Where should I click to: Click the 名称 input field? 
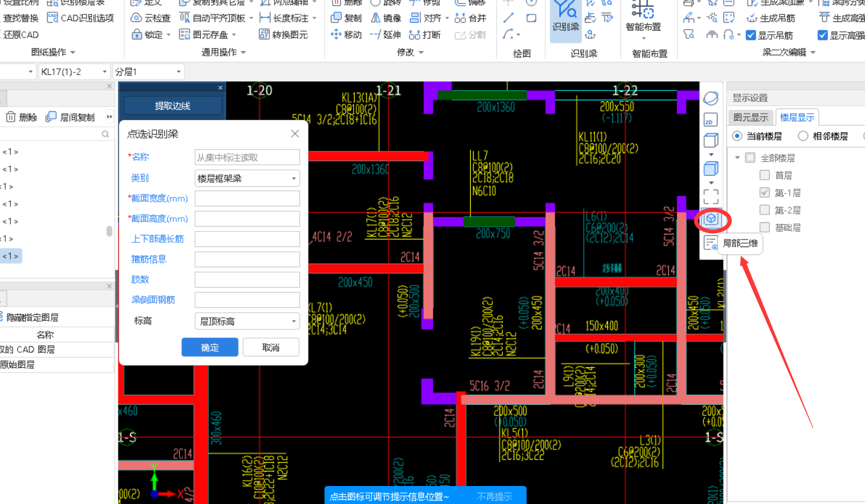pos(247,157)
